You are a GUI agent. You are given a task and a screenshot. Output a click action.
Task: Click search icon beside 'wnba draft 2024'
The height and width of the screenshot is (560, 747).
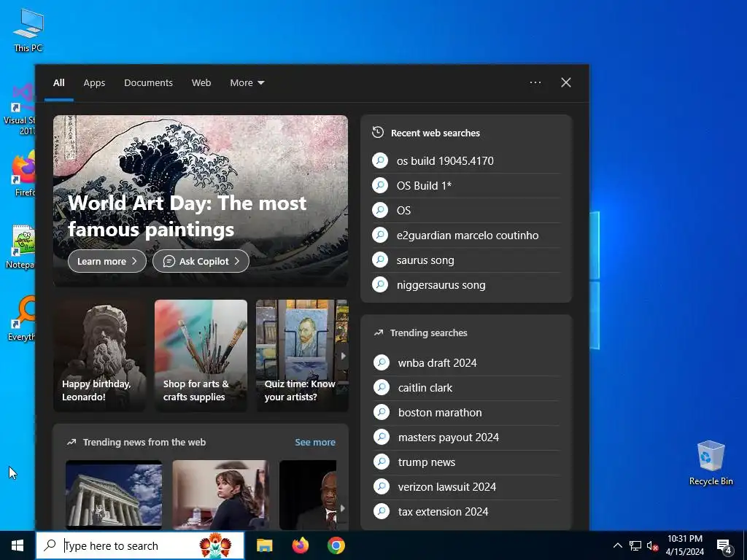[382, 362]
